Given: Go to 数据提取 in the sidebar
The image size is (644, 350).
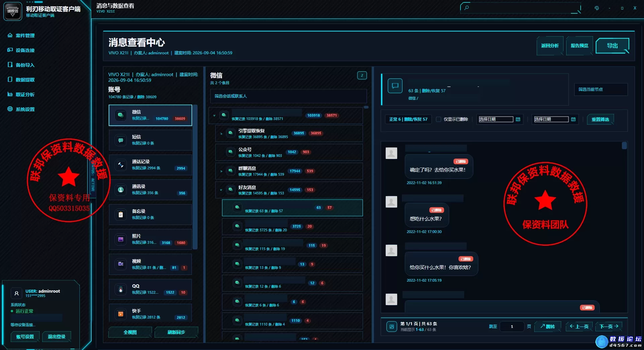Looking at the screenshot, I should [x=25, y=79].
